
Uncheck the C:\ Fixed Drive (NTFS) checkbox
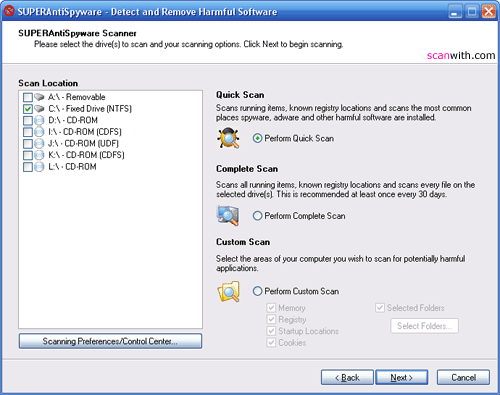click(28, 109)
